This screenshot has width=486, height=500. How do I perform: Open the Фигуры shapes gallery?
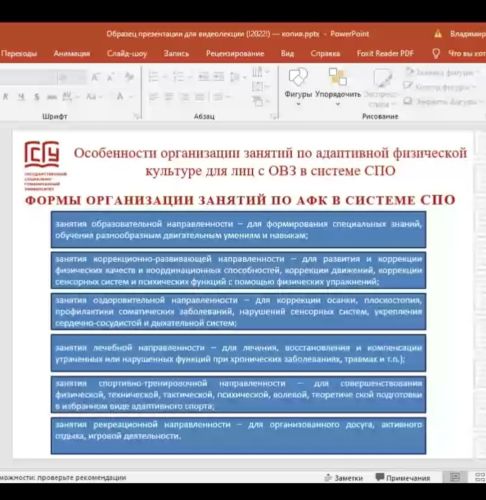tap(298, 87)
